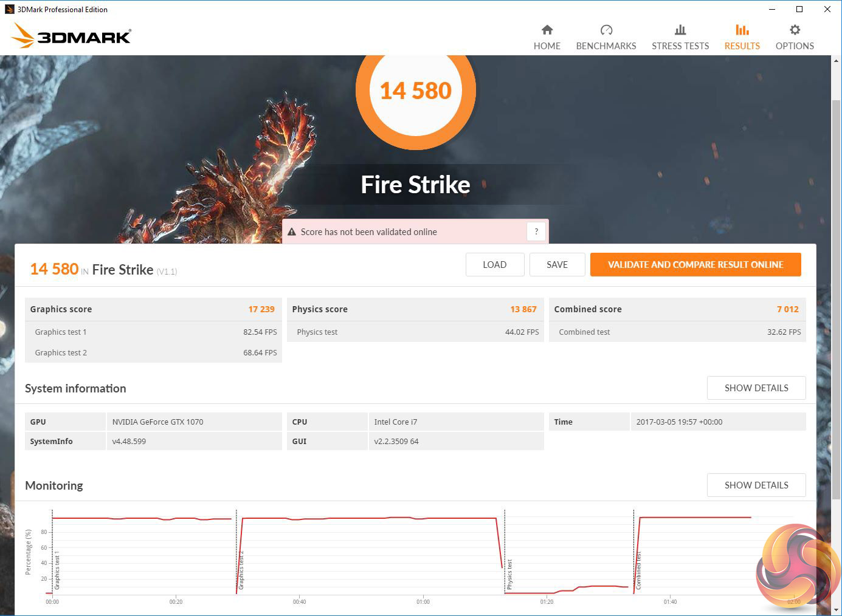Select the RESULTS tab label
The image size is (842, 616).
pyautogui.click(x=742, y=46)
